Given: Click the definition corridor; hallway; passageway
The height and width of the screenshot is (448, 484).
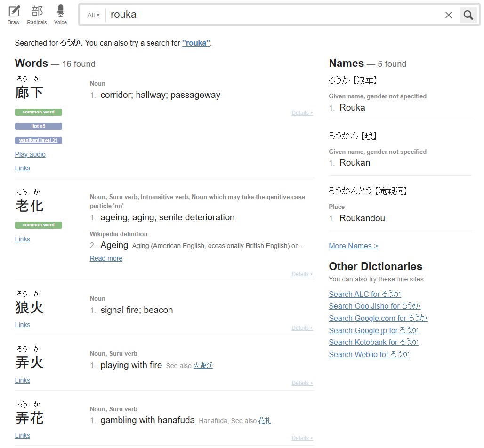Looking at the screenshot, I should click(x=160, y=95).
